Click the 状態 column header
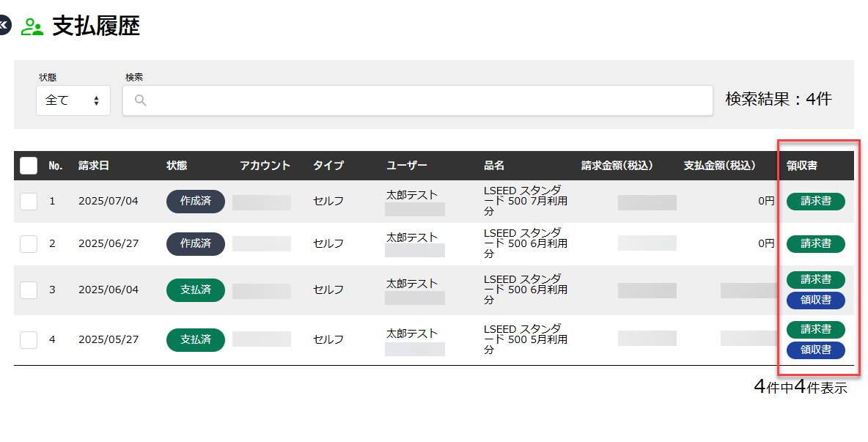This screenshot has width=868, height=442. (177, 166)
